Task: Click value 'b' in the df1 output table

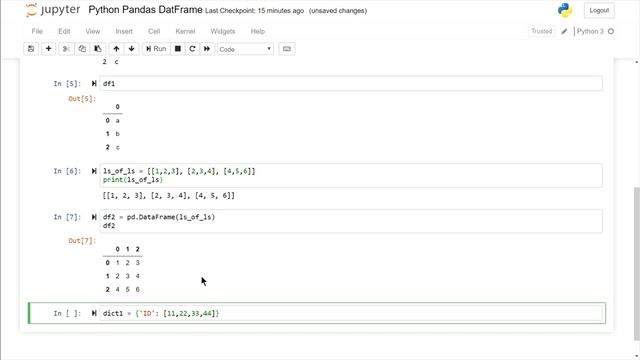Action: pos(118,134)
